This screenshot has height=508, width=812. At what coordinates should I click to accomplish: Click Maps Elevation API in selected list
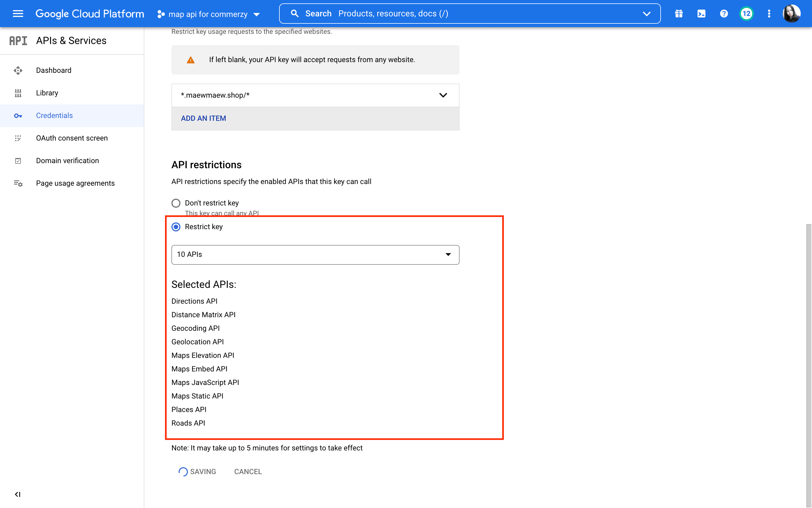(203, 355)
